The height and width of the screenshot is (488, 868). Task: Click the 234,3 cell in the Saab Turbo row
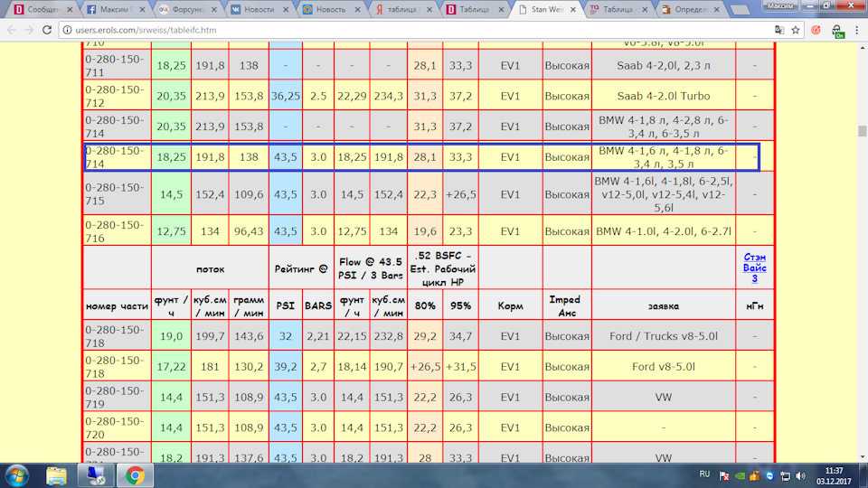388,96
